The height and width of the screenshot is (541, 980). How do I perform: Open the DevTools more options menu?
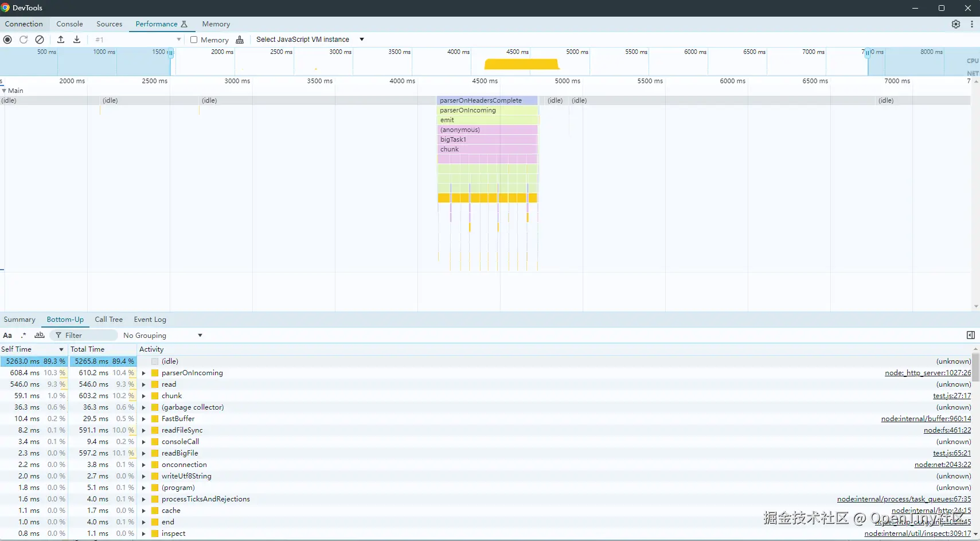[972, 24]
